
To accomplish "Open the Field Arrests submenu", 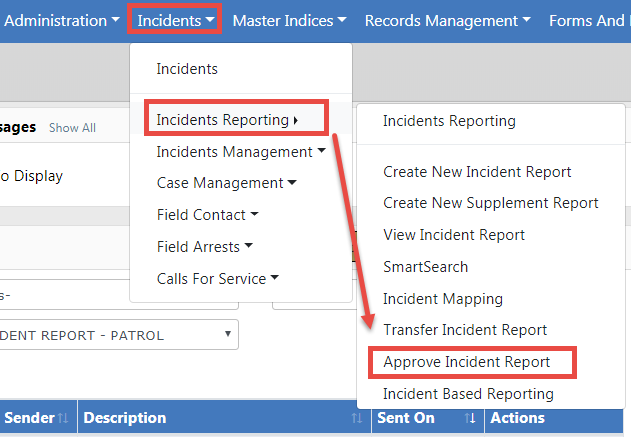I will point(204,247).
